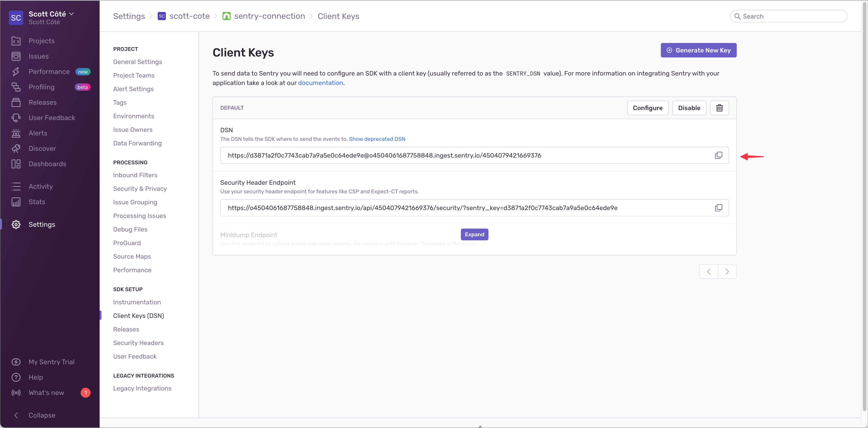Click sentry-connection in the breadcrumb
Screen dimensions: 868x428
[270, 16]
